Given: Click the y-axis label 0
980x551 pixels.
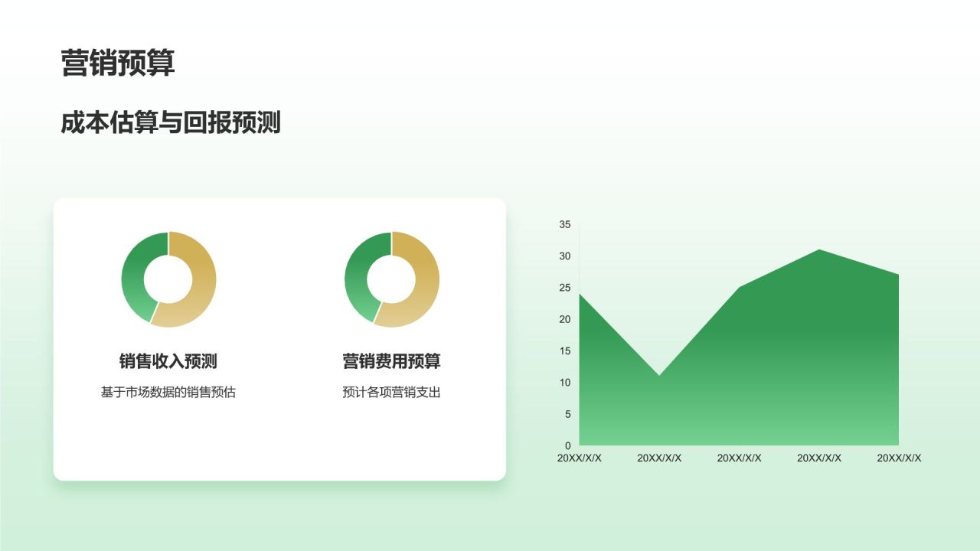Looking at the screenshot, I should 568,445.
